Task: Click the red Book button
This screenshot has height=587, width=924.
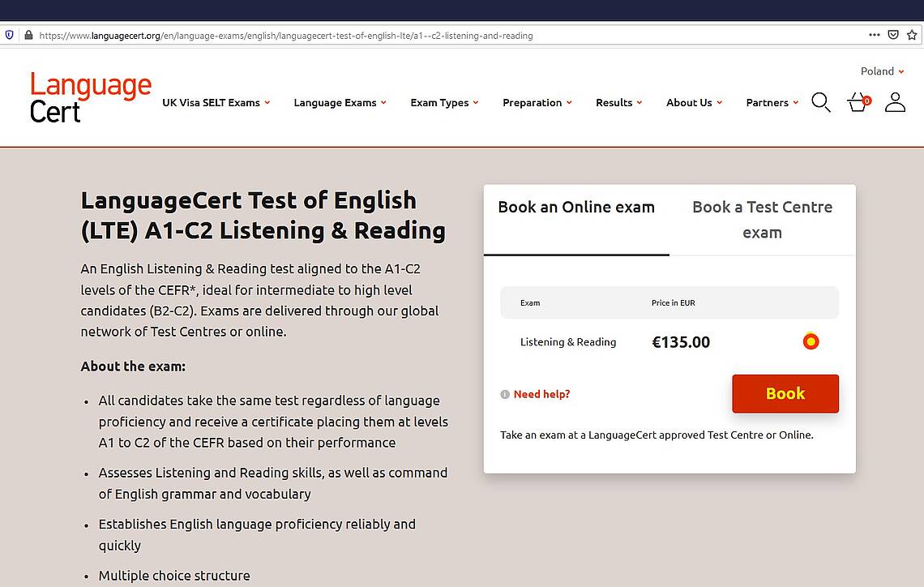Action: click(x=785, y=394)
